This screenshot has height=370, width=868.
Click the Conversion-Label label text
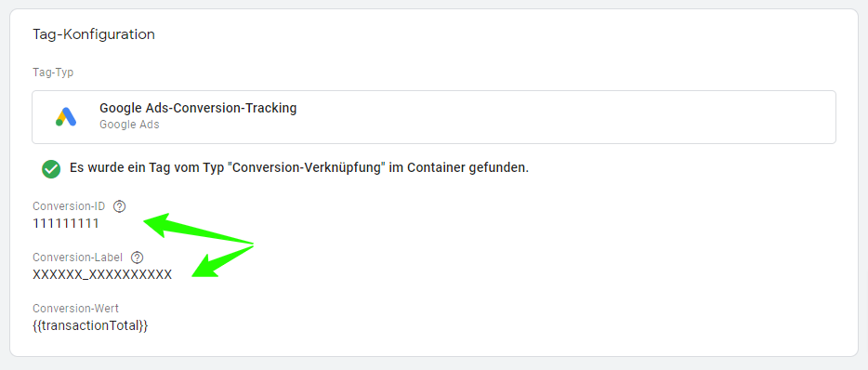(77, 258)
